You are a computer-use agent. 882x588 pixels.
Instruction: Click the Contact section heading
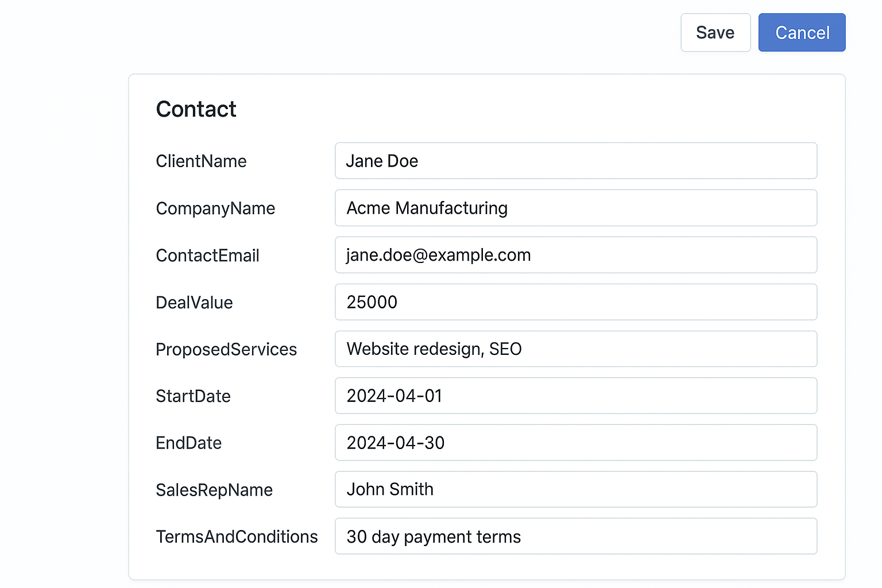click(x=196, y=109)
